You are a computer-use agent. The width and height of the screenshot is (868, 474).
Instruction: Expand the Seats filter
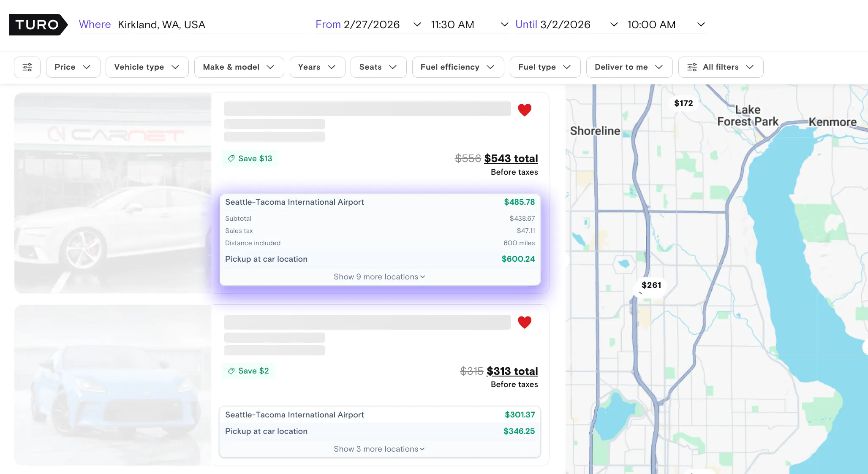tap(378, 67)
